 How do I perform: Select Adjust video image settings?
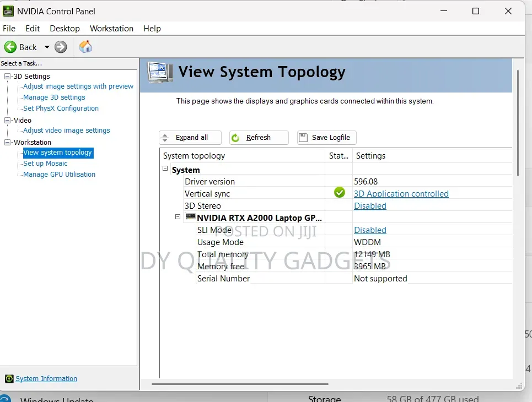pos(67,131)
